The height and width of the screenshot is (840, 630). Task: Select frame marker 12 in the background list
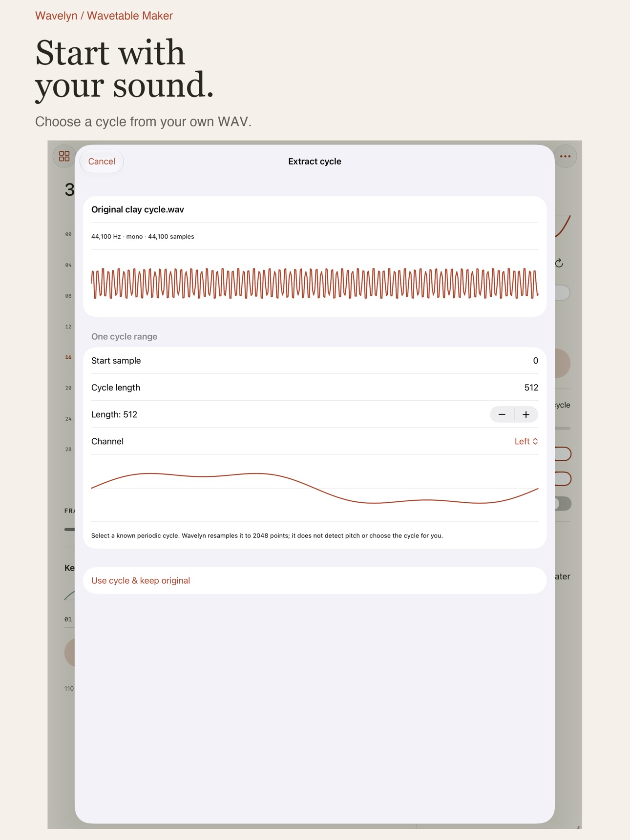point(68,327)
